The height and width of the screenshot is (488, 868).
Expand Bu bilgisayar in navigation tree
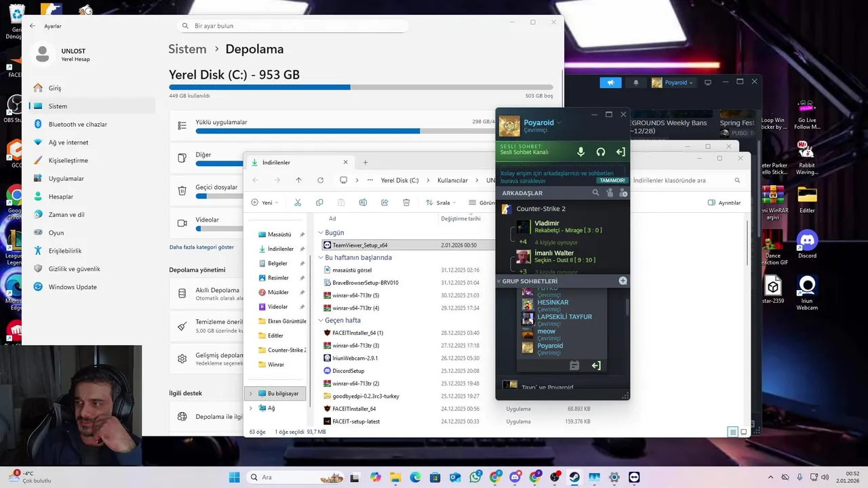(x=251, y=393)
